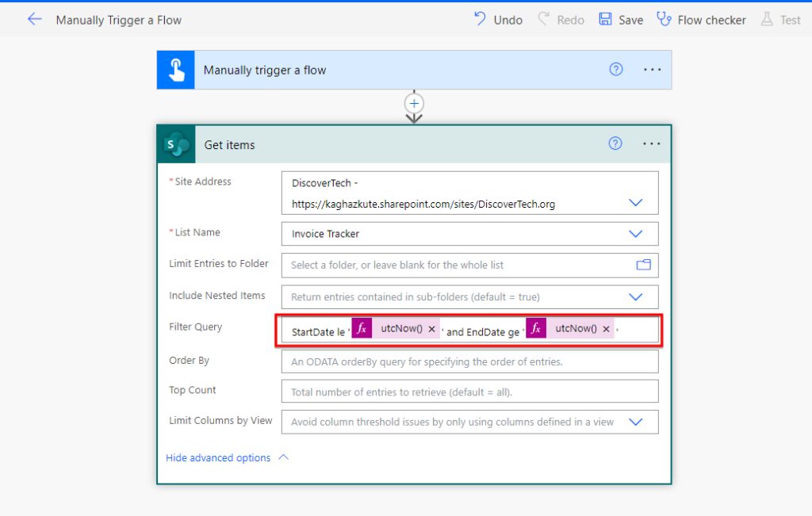Click the Manually Trigger a Flow page title
This screenshot has width=812, height=516.
[119, 20]
